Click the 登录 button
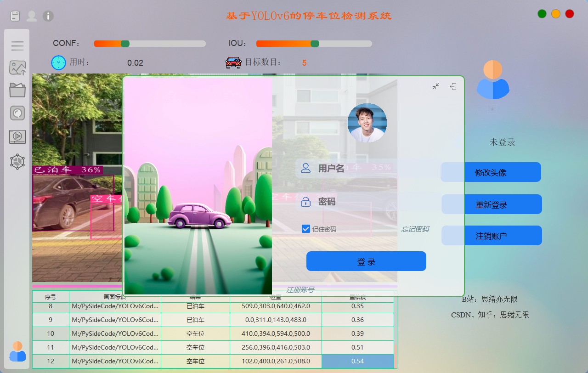 (x=366, y=261)
